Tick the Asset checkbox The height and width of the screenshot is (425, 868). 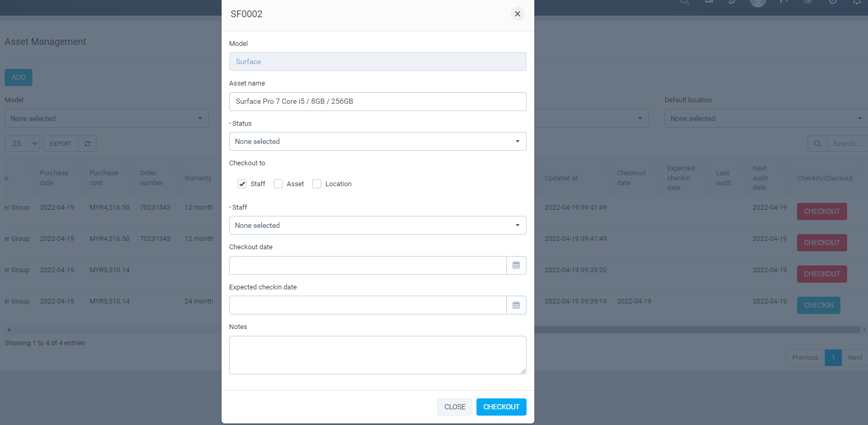278,184
